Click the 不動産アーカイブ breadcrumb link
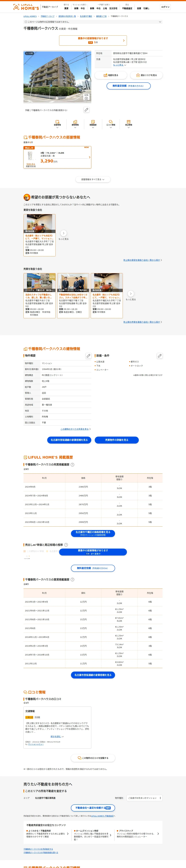186x868 pixels. (48, 16)
